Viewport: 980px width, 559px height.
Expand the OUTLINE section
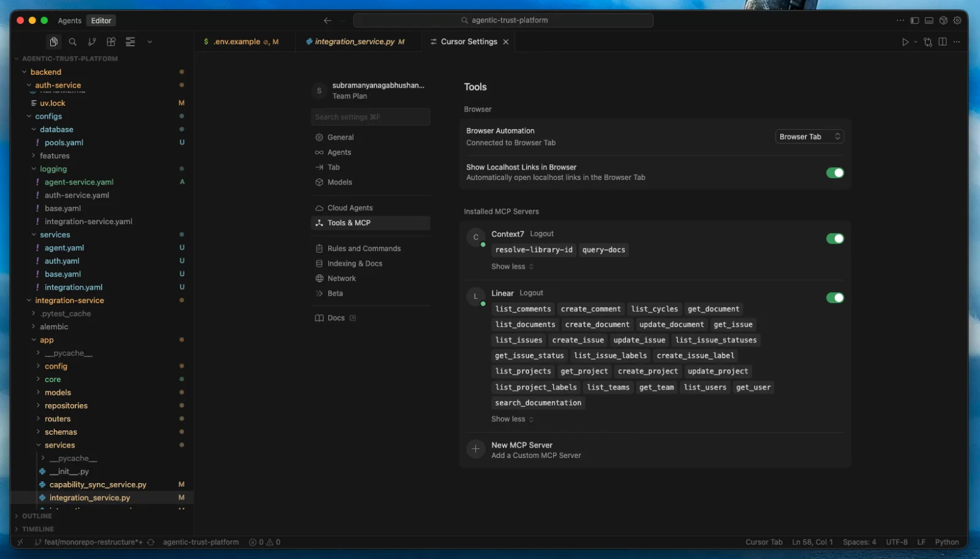point(37,516)
